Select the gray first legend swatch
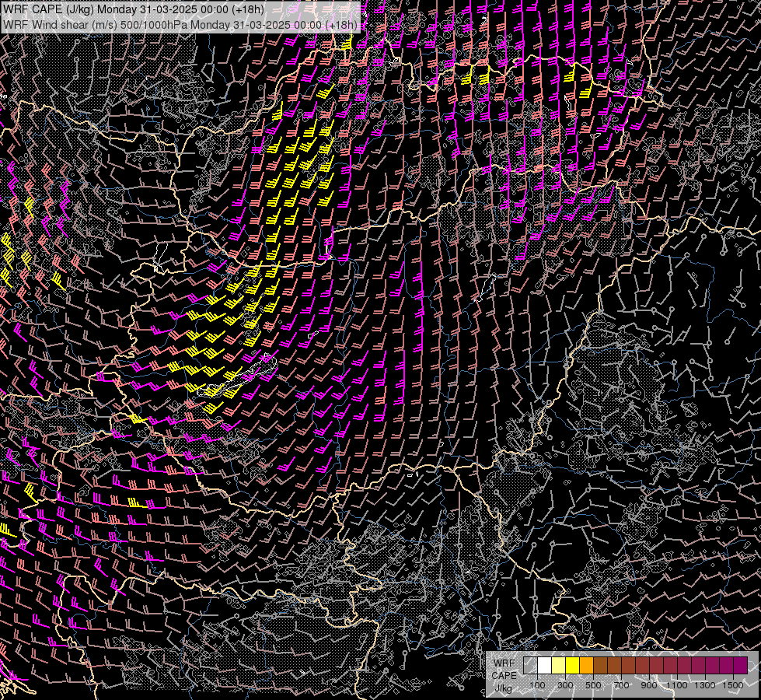This screenshot has height=700, width=761. click(x=530, y=665)
